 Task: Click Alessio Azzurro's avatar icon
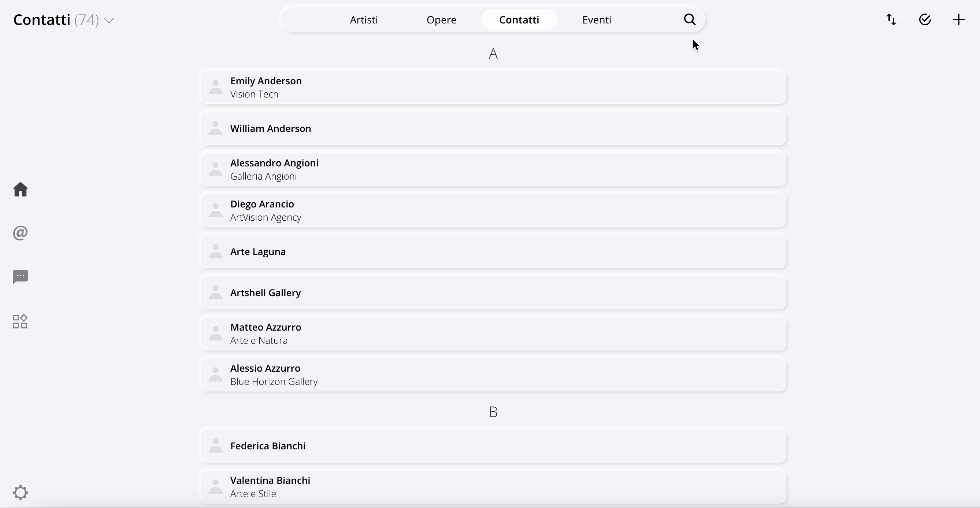pos(216,375)
